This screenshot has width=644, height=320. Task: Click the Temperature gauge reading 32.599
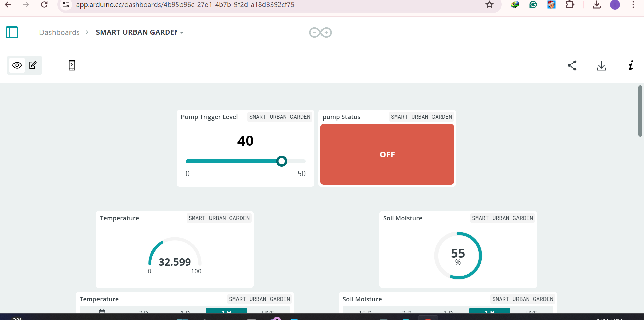tap(175, 262)
